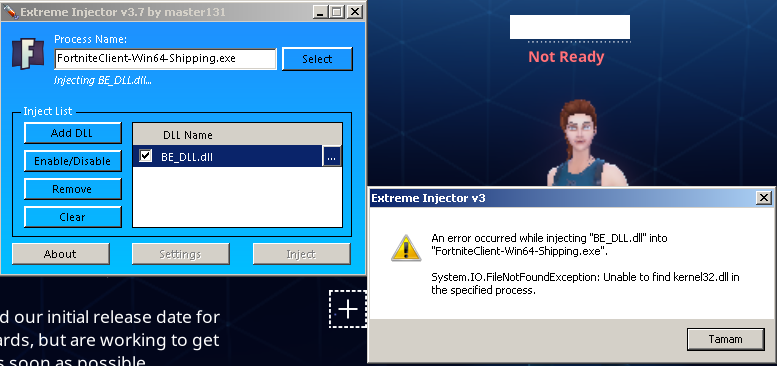Toggle the BE_DLL.dll checkbox

click(x=145, y=156)
